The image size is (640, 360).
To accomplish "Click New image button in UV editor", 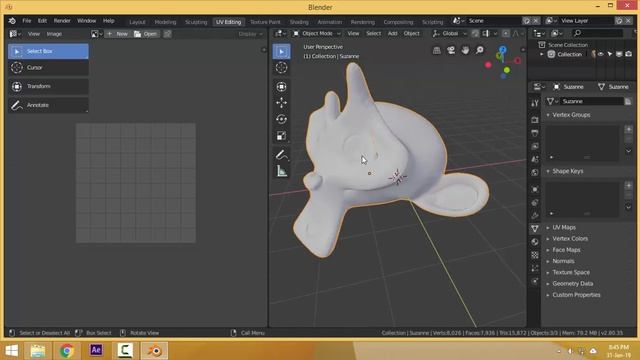I will (118, 34).
